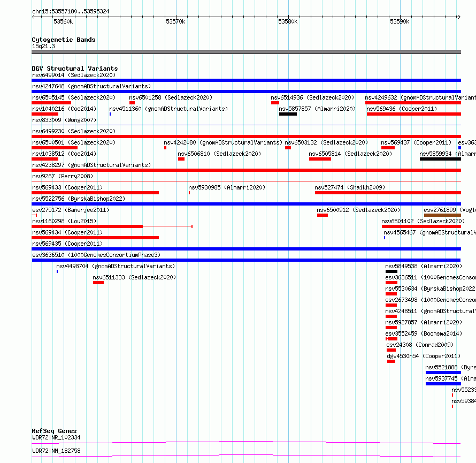Click the 53590k ruler position
The image size is (476, 463).
pos(400,21)
